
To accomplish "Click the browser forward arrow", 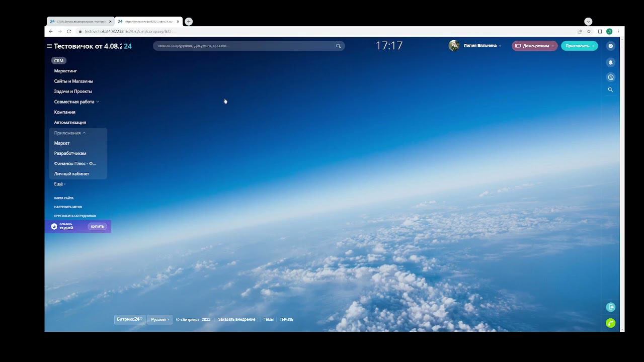I will point(60,31).
